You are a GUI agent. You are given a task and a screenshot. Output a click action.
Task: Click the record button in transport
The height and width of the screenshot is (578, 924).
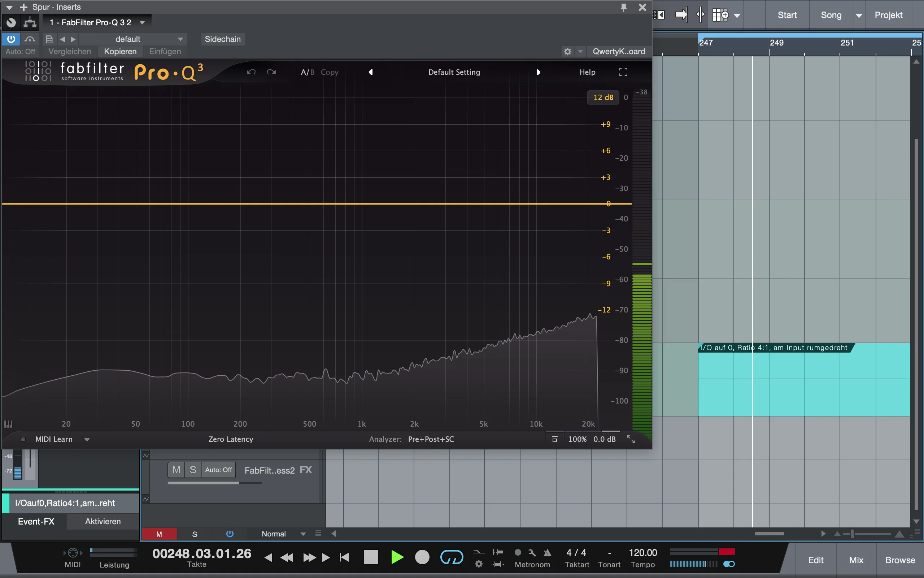[x=422, y=557]
